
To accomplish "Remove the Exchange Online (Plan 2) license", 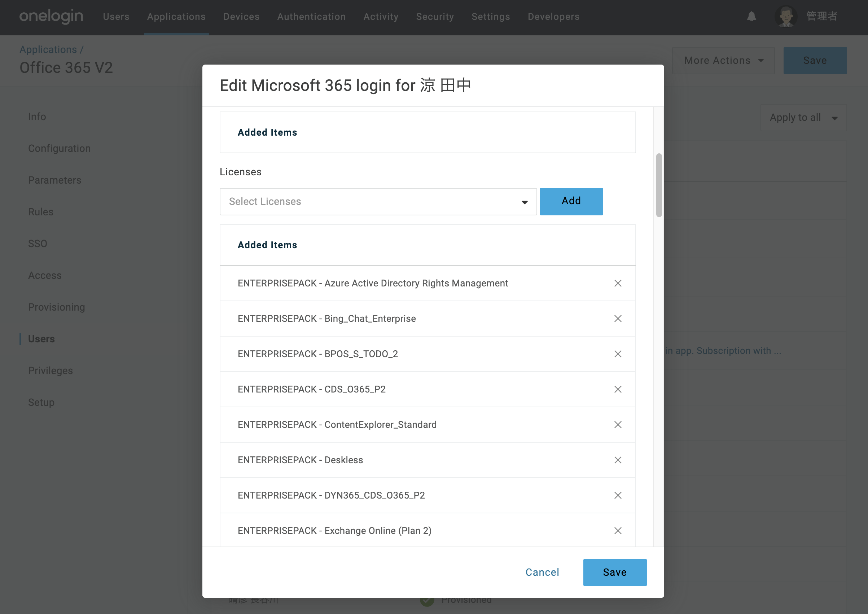I will click(x=618, y=531).
